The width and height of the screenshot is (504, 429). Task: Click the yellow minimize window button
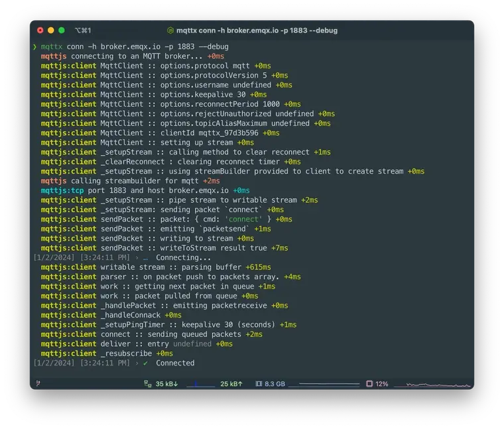click(51, 31)
